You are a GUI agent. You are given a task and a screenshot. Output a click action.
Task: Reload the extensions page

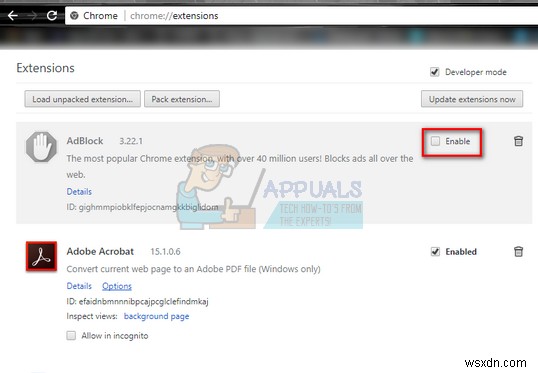pyautogui.click(x=52, y=15)
